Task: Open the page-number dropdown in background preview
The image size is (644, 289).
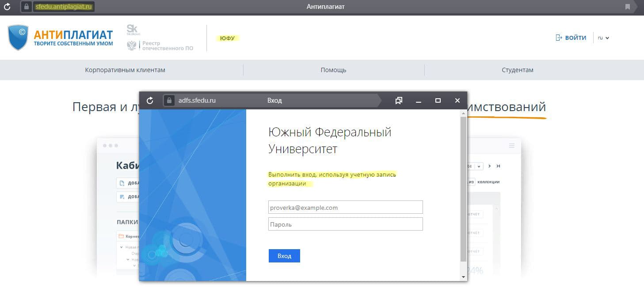Action: tap(479, 166)
